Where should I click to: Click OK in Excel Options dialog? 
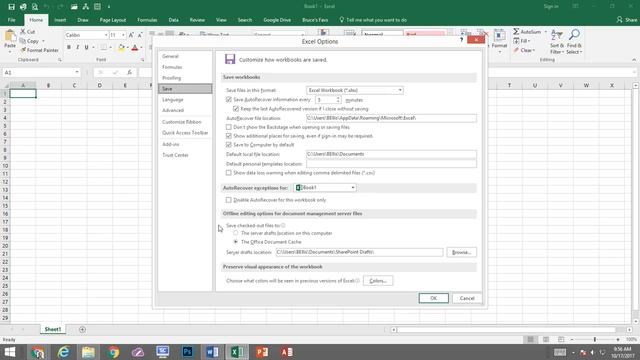(x=433, y=298)
